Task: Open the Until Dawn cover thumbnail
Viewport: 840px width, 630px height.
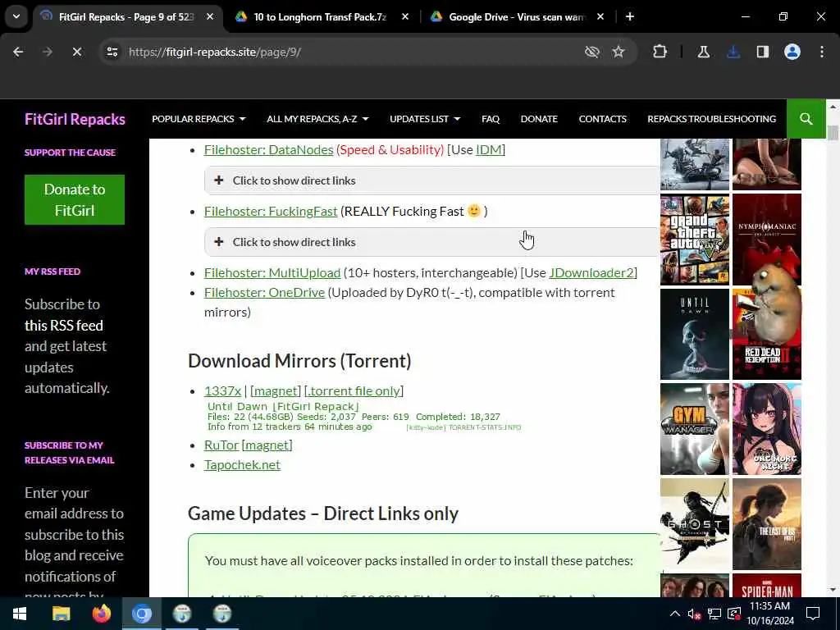Action: point(694,335)
